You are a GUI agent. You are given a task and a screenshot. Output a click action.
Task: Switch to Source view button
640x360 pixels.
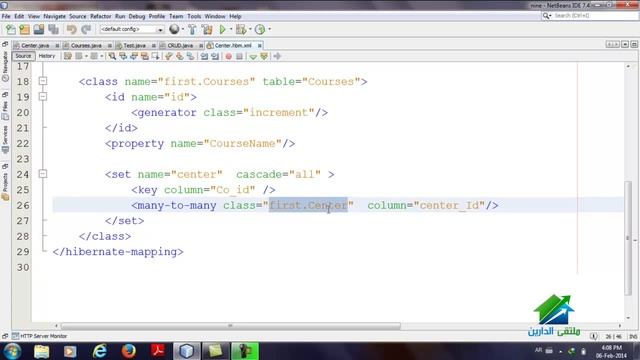coord(23,56)
